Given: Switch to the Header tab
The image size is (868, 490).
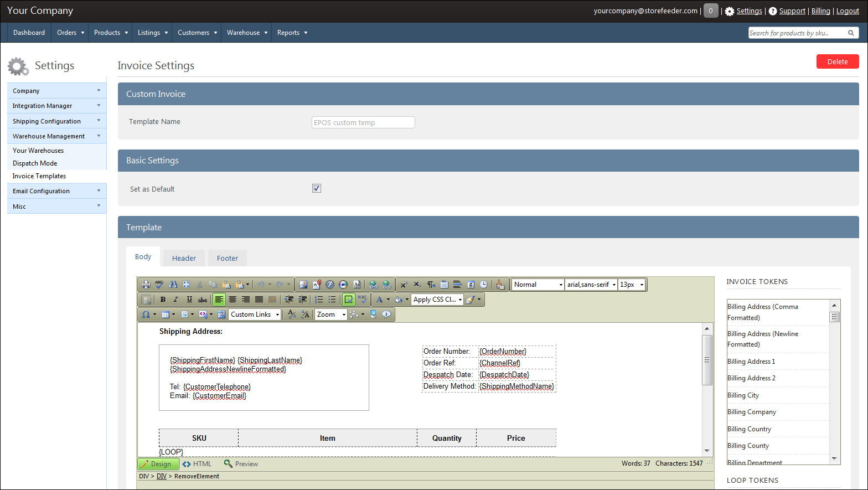Looking at the screenshot, I should [184, 258].
